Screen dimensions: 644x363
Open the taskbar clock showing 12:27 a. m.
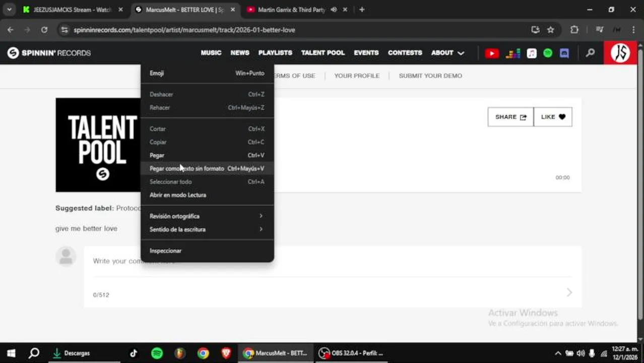[x=624, y=353]
